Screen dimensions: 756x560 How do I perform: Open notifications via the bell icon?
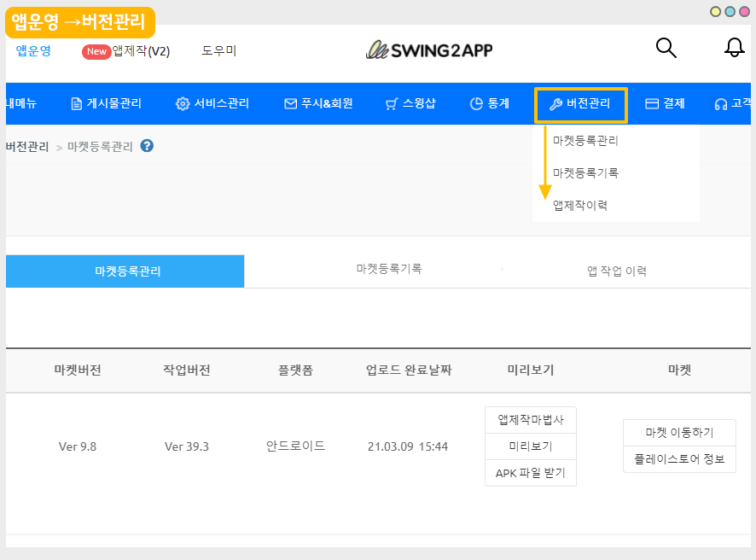point(734,48)
